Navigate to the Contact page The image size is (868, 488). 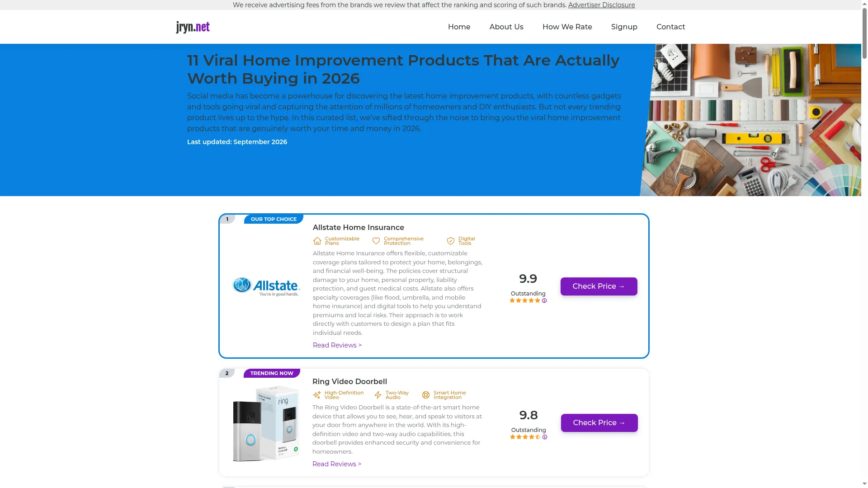point(671,27)
